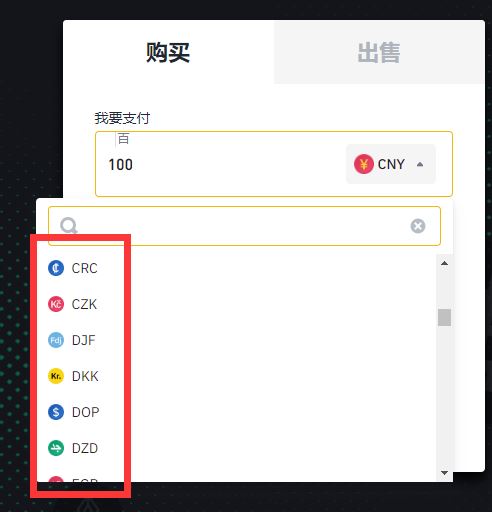Clear the currency search field
The image size is (492, 512).
(x=418, y=226)
